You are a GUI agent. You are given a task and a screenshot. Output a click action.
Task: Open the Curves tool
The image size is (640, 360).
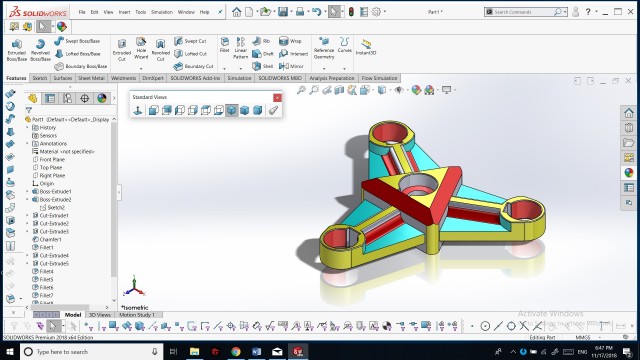tap(344, 44)
